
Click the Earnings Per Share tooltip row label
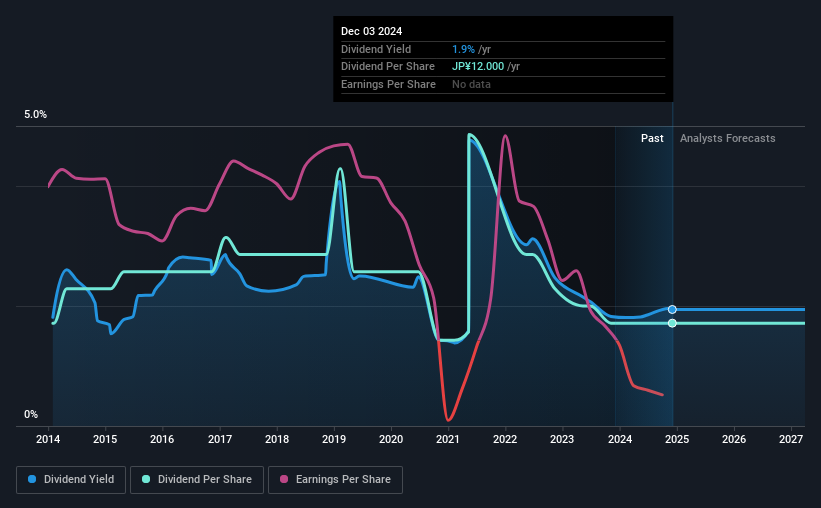pyautogui.click(x=388, y=84)
